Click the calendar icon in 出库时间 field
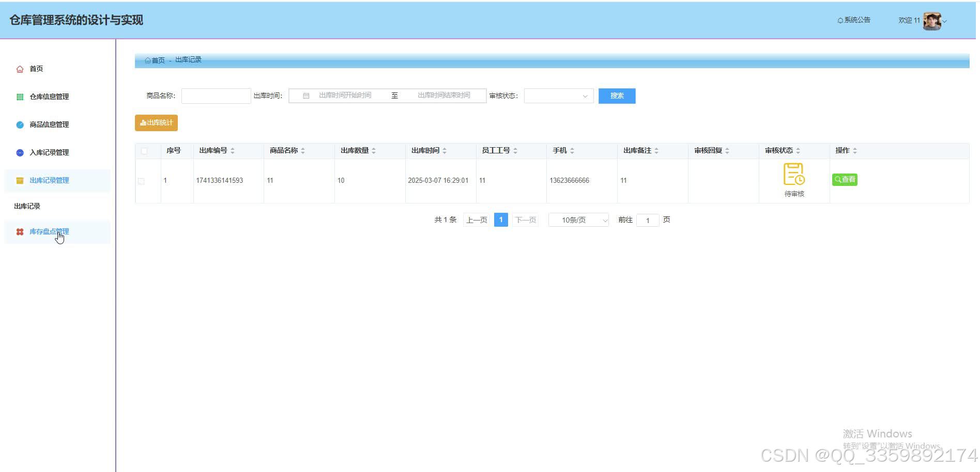 point(306,95)
